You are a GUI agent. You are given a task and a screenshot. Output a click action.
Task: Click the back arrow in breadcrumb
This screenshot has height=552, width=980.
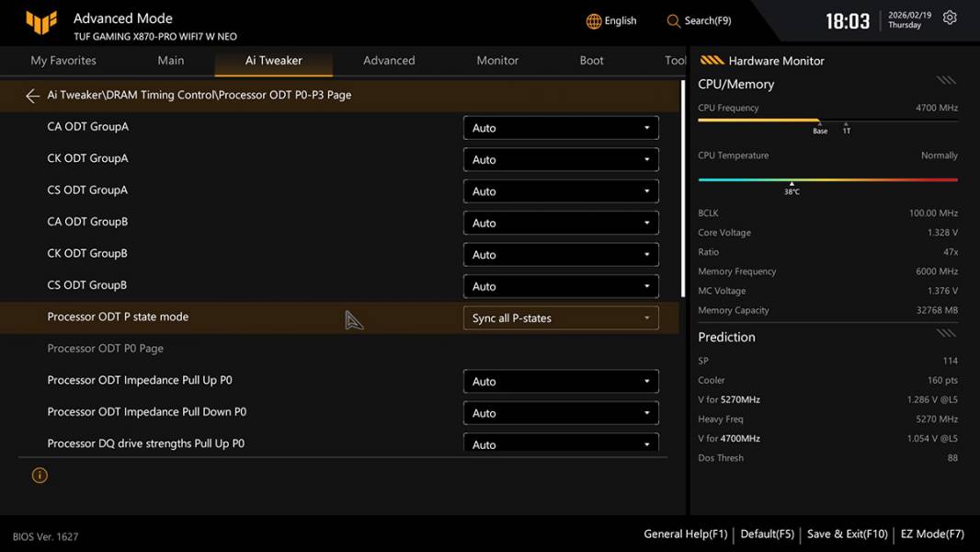[33, 96]
